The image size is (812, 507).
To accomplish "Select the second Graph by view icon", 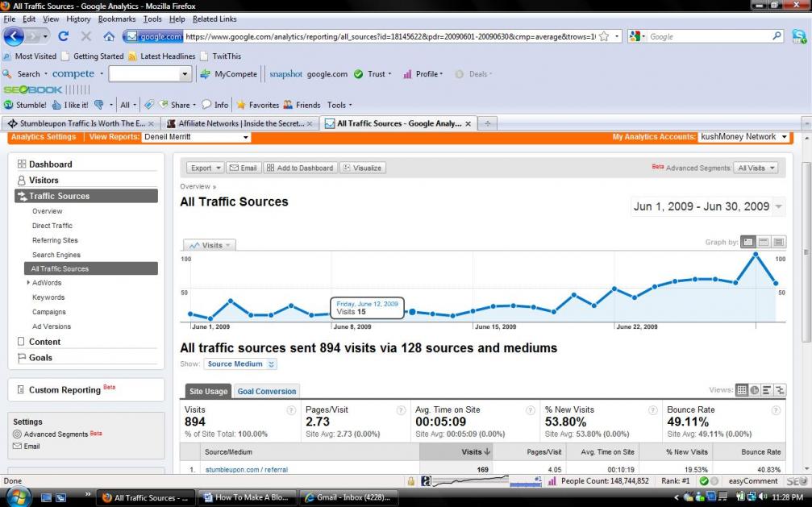I will pyautogui.click(x=764, y=242).
